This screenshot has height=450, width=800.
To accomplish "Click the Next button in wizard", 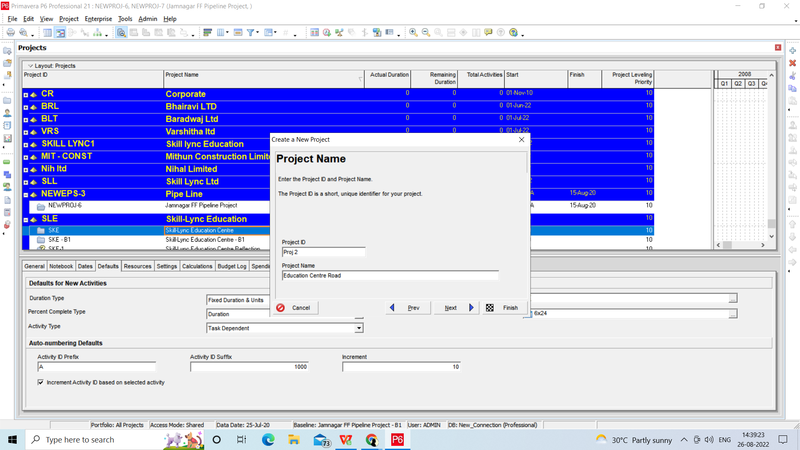I will (456, 308).
